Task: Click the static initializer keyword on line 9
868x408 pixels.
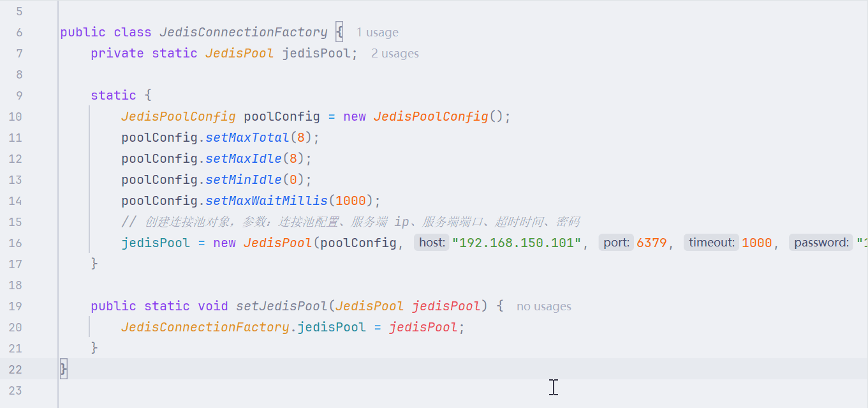Action: pos(114,96)
